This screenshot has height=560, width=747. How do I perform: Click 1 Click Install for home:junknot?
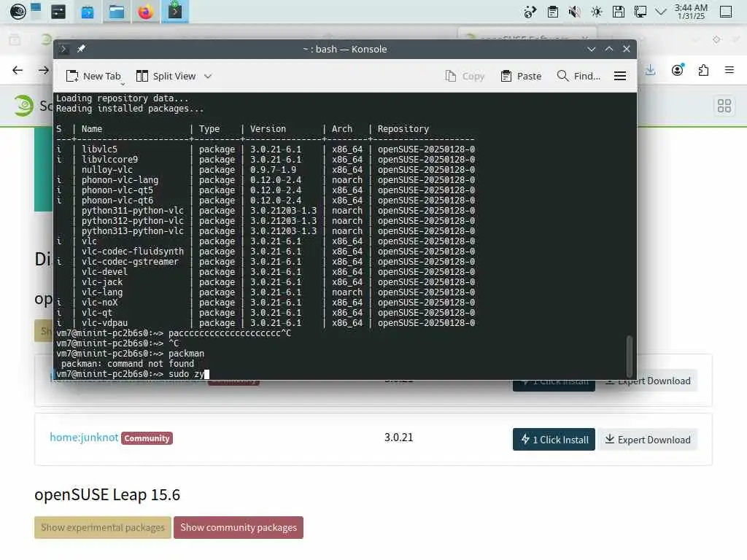554,440
